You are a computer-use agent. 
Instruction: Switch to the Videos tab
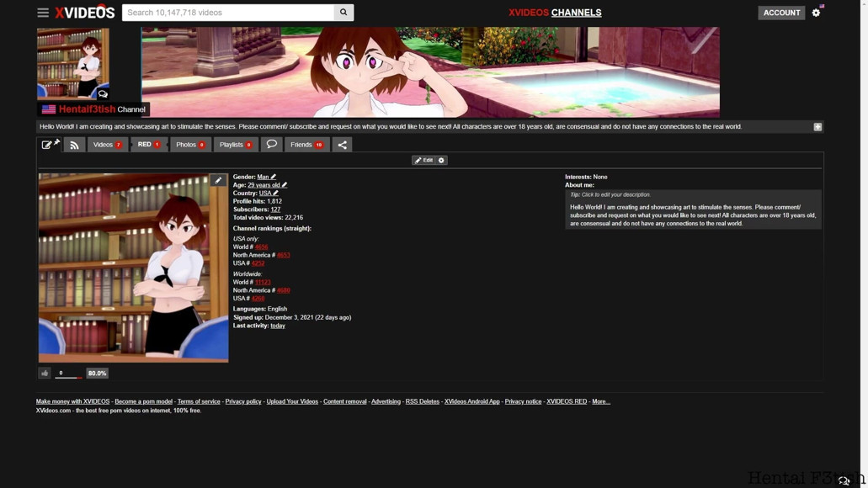pos(108,145)
